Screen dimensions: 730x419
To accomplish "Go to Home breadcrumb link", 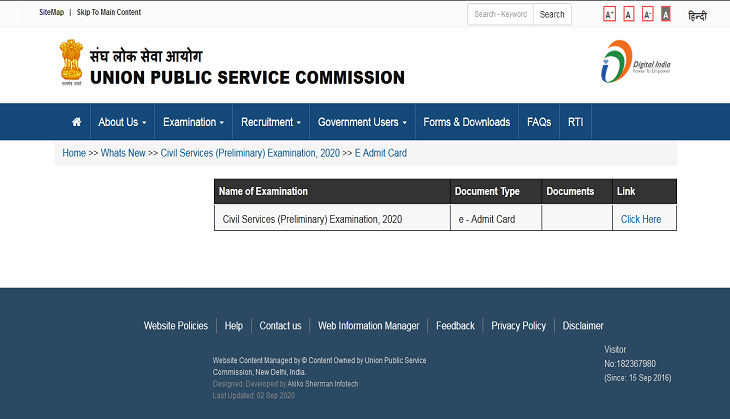I will pos(74,153).
